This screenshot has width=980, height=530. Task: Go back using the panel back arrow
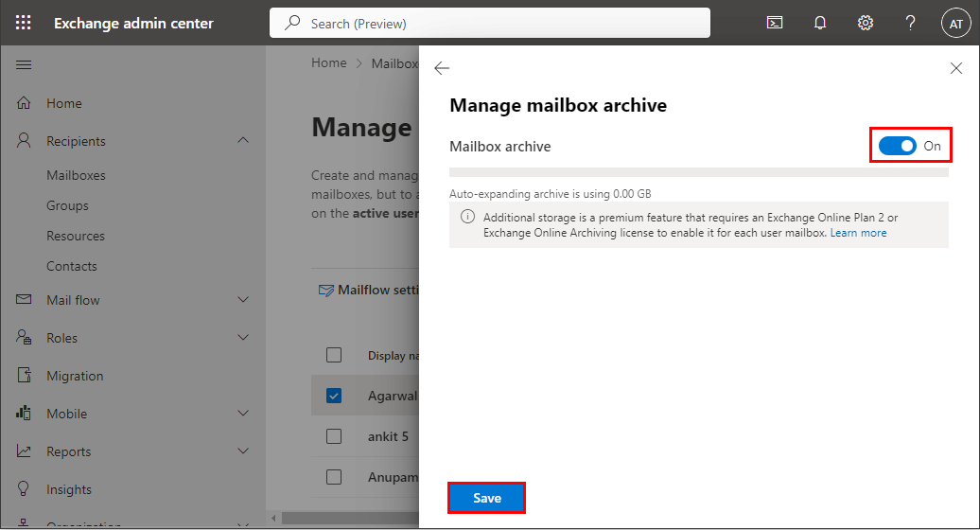point(442,68)
